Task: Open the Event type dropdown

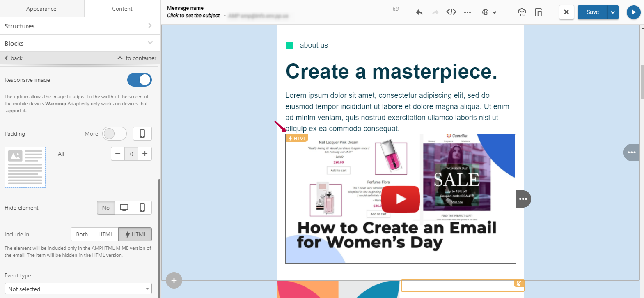Action: pyautogui.click(x=78, y=289)
